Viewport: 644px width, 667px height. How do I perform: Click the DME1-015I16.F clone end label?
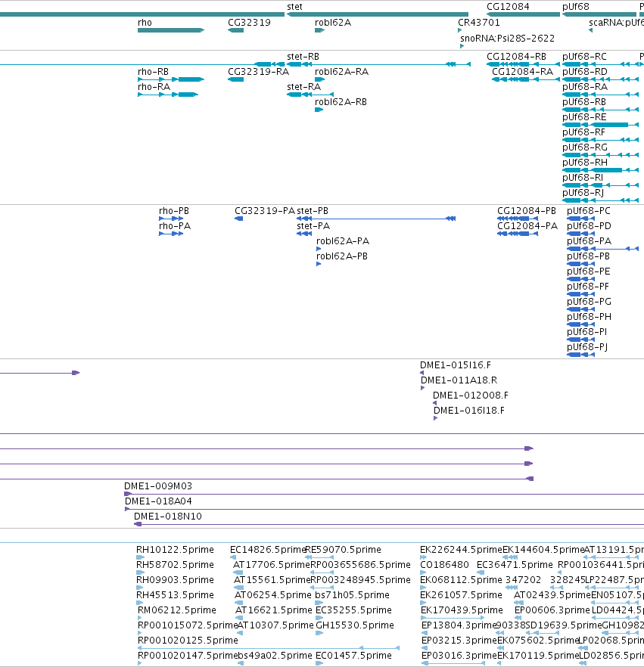pyautogui.click(x=456, y=365)
